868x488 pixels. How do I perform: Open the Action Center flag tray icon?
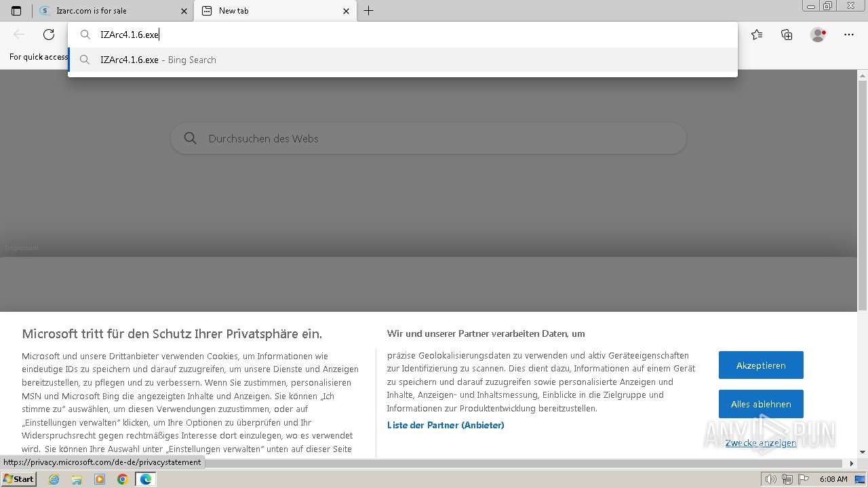click(802, 479)
